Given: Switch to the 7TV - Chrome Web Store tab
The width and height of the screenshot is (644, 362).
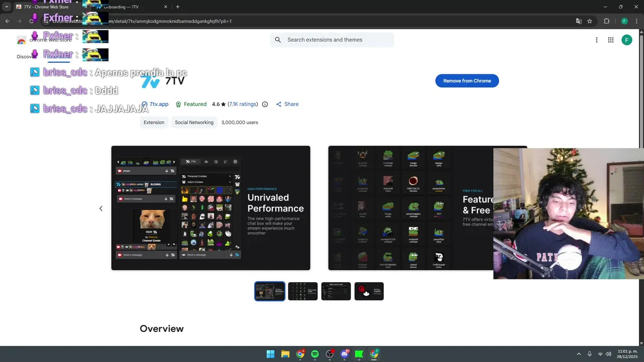Looking at the screenshot, I should (50, 7).
